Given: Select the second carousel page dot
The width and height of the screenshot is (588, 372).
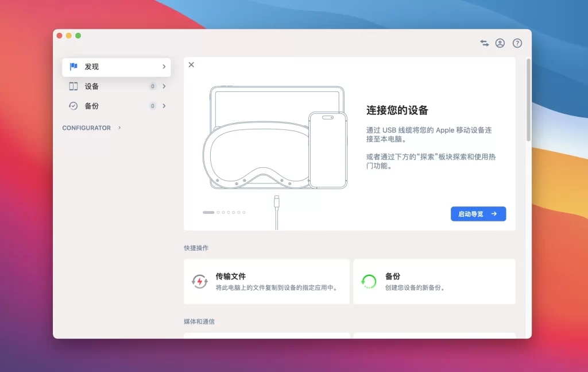Looking at the screenshot, I should [218, 212].
